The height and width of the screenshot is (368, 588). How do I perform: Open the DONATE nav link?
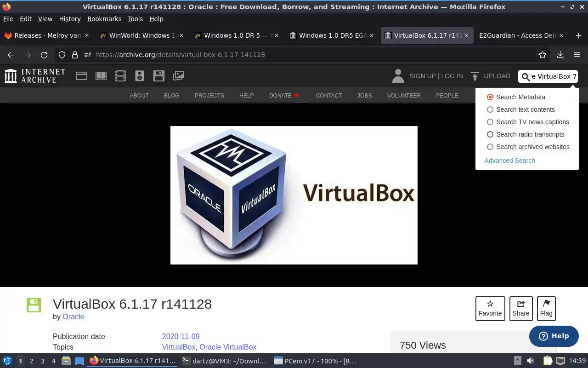[284, 95]
